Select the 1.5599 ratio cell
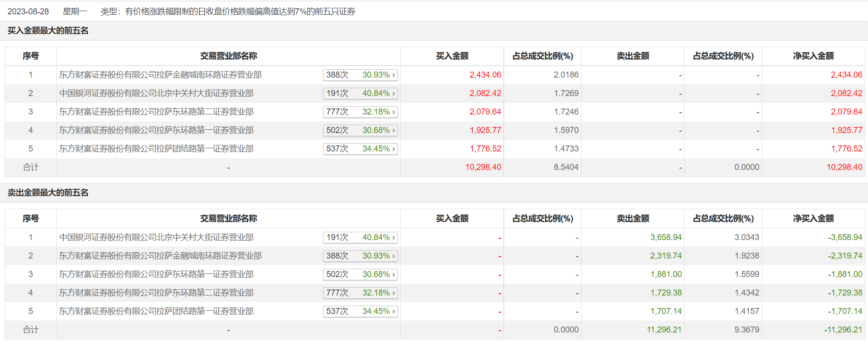Screen dimensions: 868x344 point(747,274)
